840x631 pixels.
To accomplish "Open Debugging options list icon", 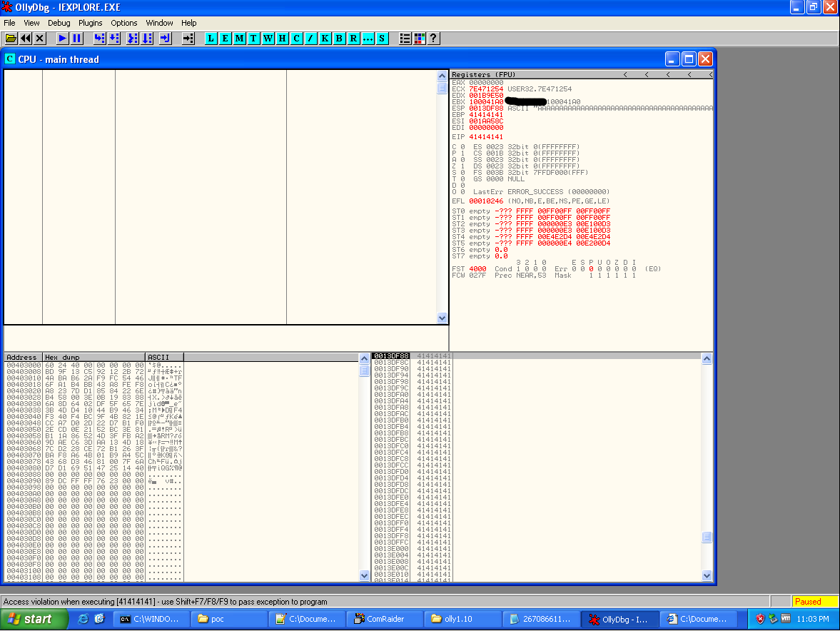I will pyautogui.click(x=405, y=38).
